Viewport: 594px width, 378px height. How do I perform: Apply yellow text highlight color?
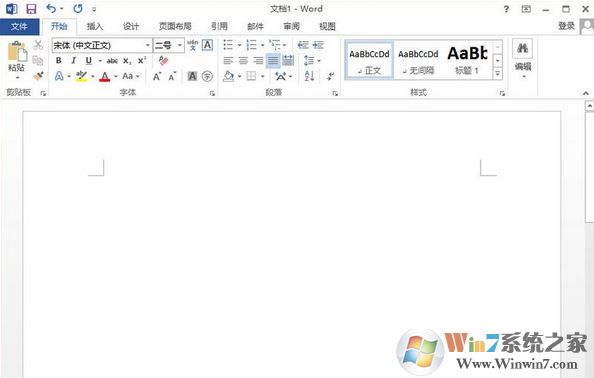tap(81, 76)
